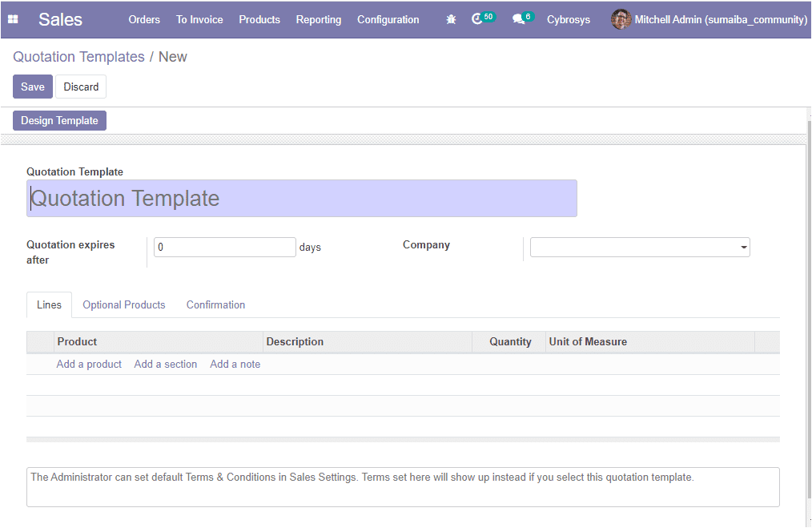Screen dimensions: 812x528
Task: Click the expiry days input field
Action: pos(225,247)
